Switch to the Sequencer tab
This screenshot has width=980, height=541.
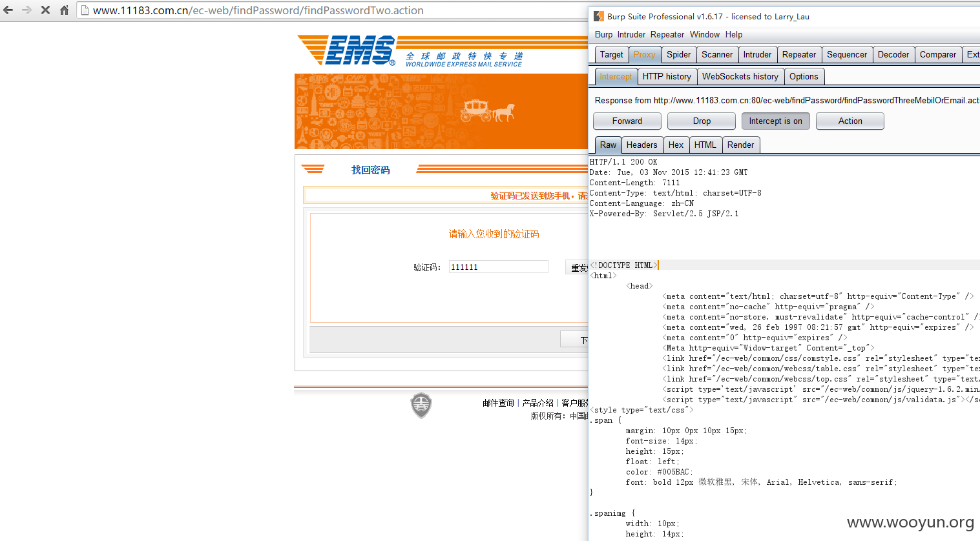pyautogui.click(x=847, y=55)
